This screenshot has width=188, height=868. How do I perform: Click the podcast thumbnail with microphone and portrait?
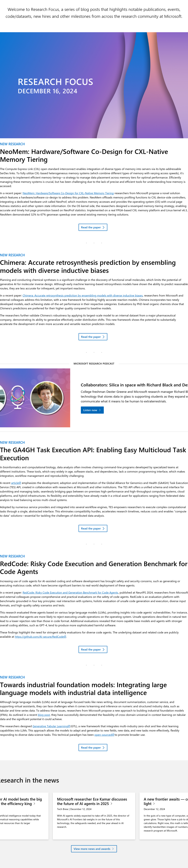point(35,398)
